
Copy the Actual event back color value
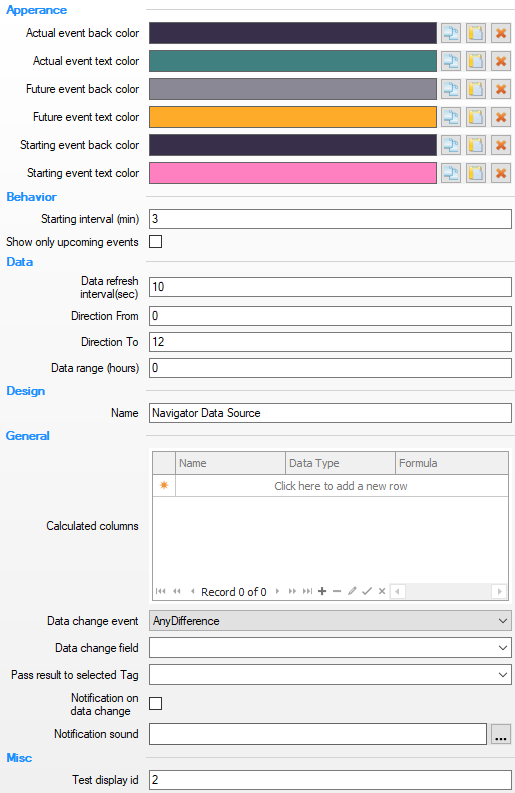point(450,33)
